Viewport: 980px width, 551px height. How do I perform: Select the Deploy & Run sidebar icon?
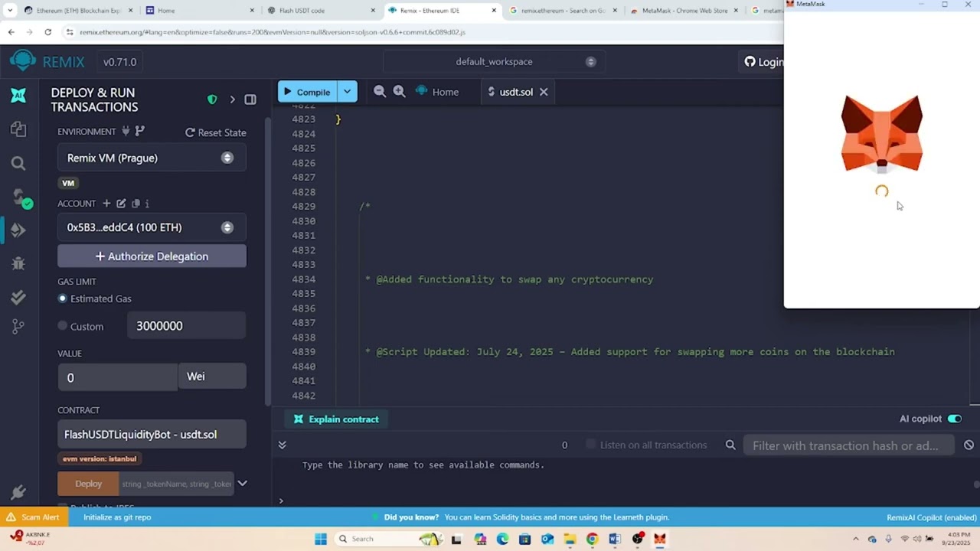tap(18, 230)
